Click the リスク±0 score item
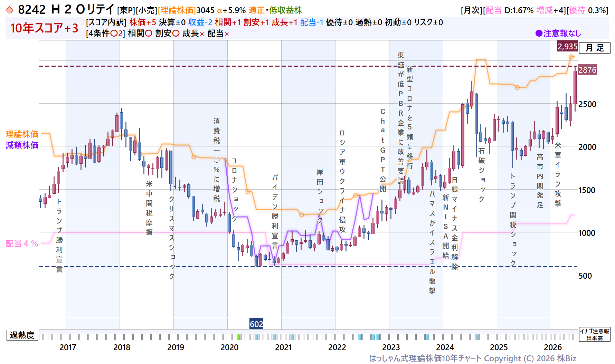This screenshot has height=364, width=615. [428, 22]
